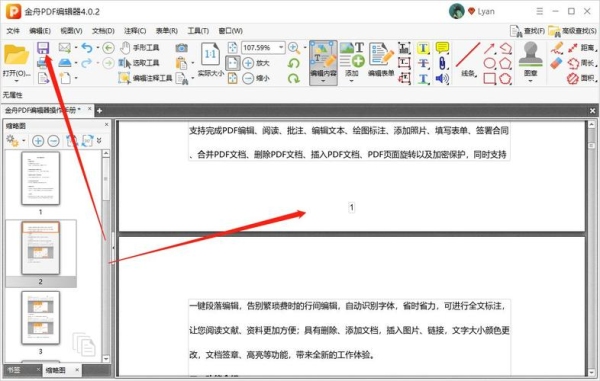Select the paperclip attachment icon
This screenshot has height=381, width=600.
442,63
